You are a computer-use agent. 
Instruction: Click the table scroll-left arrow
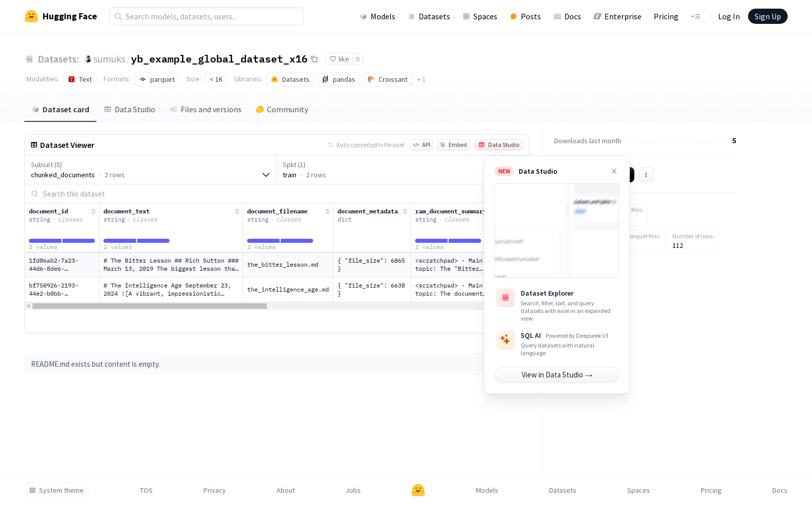click(28, 306)
